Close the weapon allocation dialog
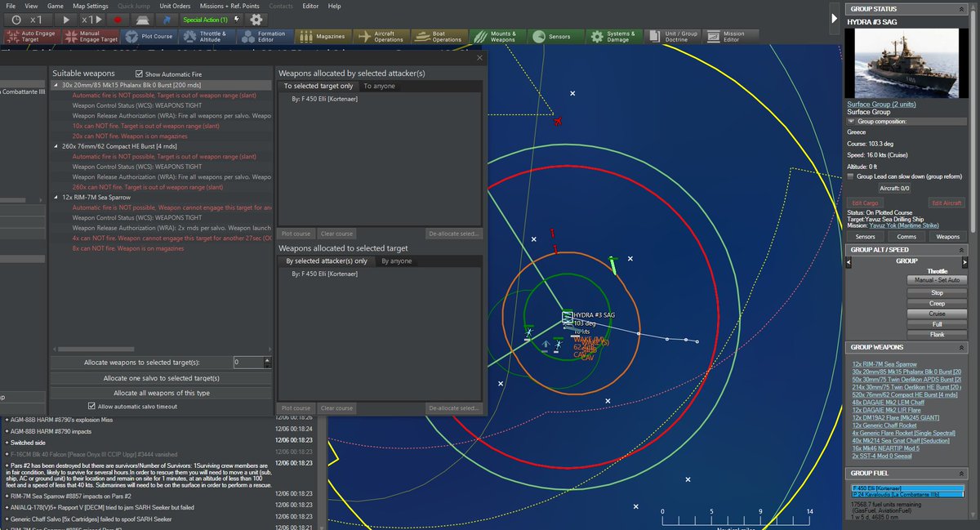Image resolution: width=980 pixels, height=530 pixels. pos(479,58)
